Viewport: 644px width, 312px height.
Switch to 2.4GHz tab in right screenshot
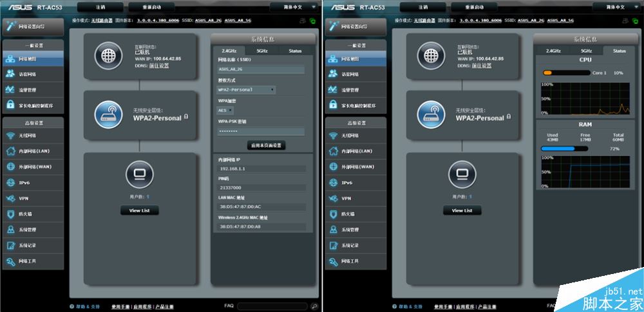[x=553, y=51]
